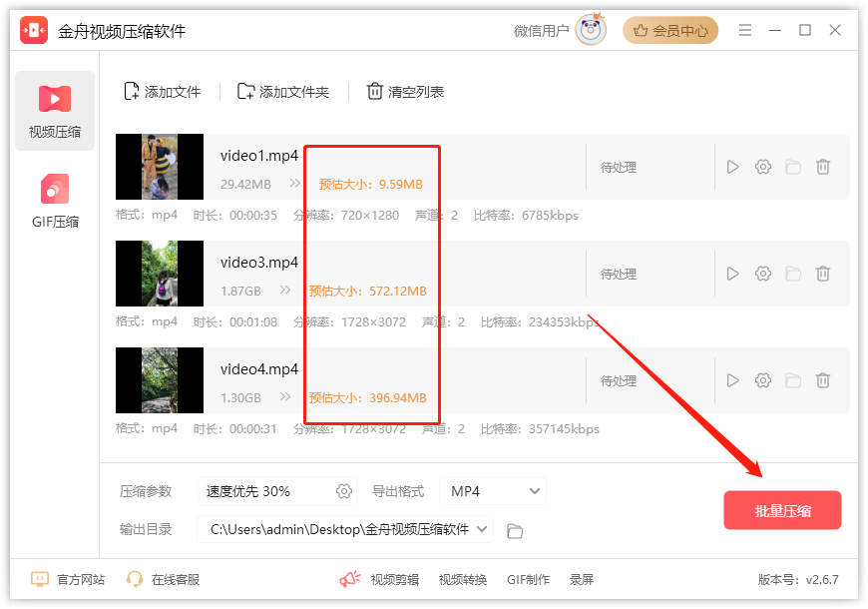Screen dimensions: 868x609
Task: Click 版本号: v2.6.7 text
Action: pyautogui.click(x=798, y=580)
